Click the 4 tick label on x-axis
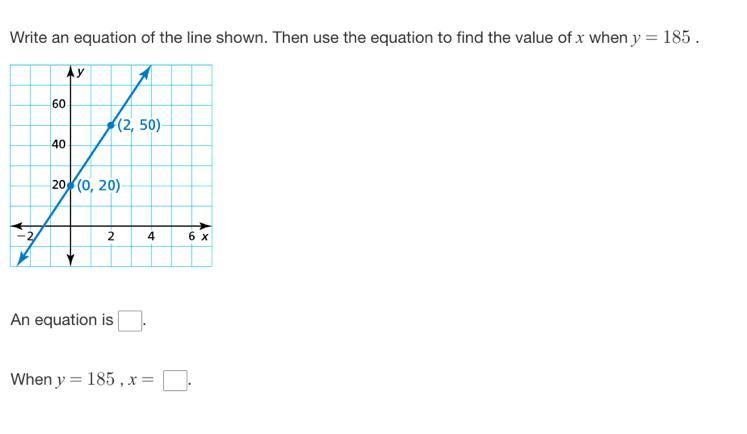 tap(151, 236)
